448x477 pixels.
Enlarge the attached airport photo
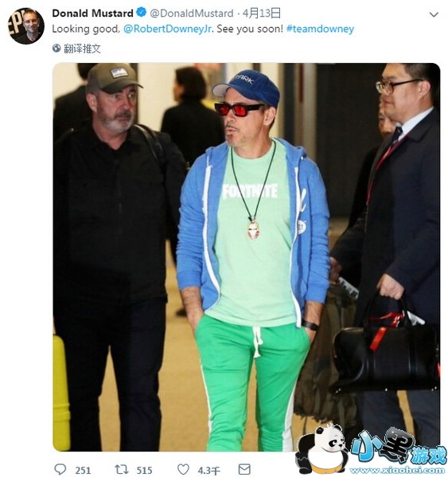click(x=246, y=256)
